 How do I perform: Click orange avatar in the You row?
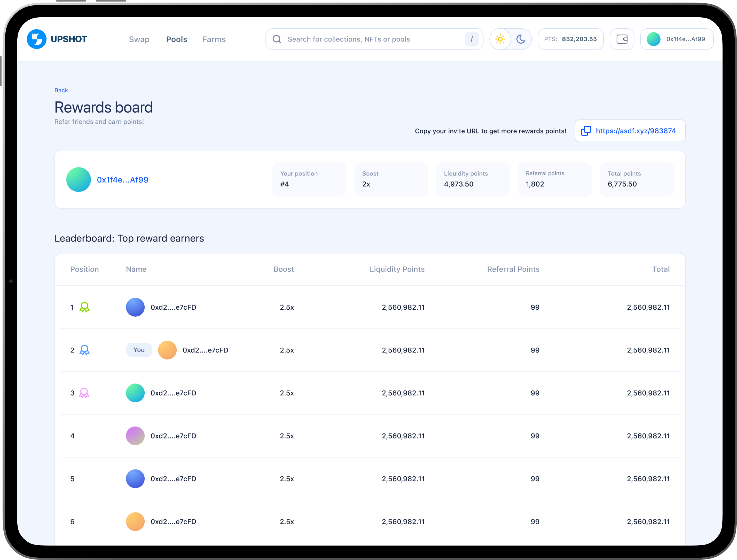click(x=167, y=350)
